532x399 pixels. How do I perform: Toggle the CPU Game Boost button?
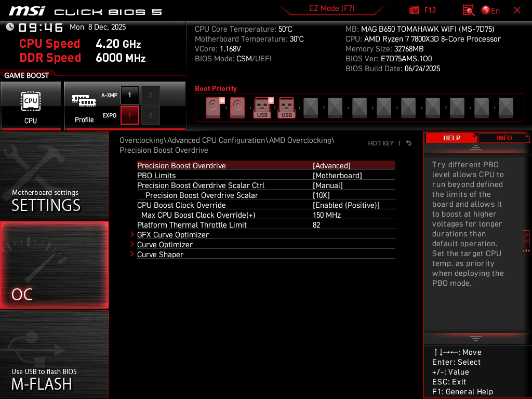pos(31,106)
